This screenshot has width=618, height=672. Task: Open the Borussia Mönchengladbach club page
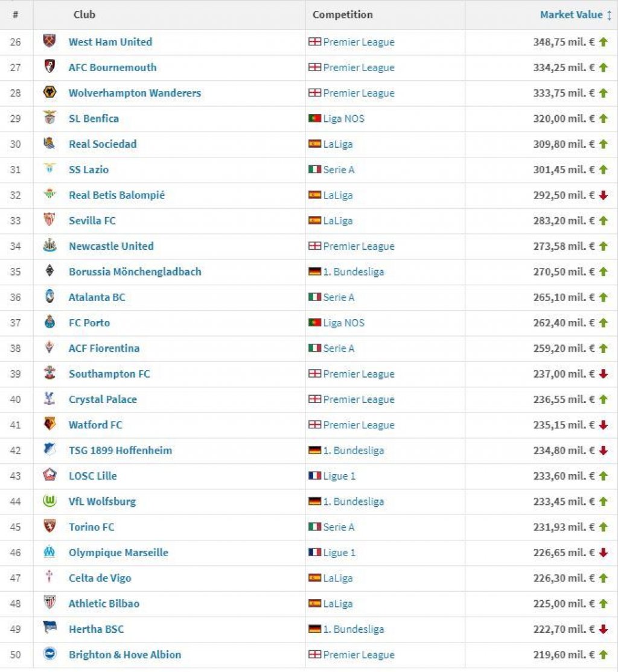pos(135,271)
